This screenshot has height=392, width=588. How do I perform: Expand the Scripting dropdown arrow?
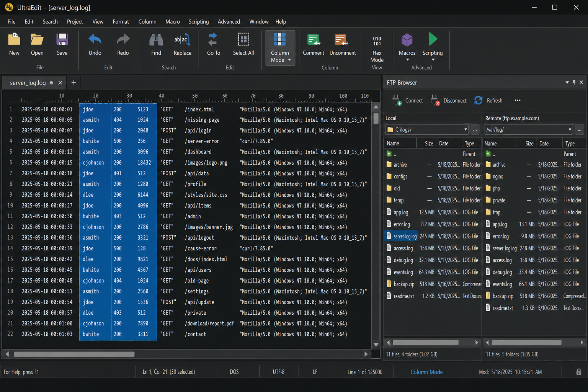pyautogui.click(x=433, y=60)
